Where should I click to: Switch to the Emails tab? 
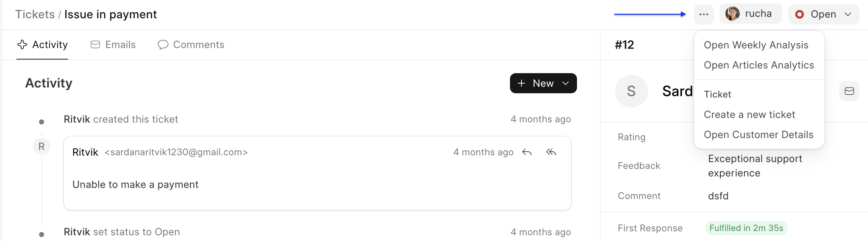coord(113,45)
